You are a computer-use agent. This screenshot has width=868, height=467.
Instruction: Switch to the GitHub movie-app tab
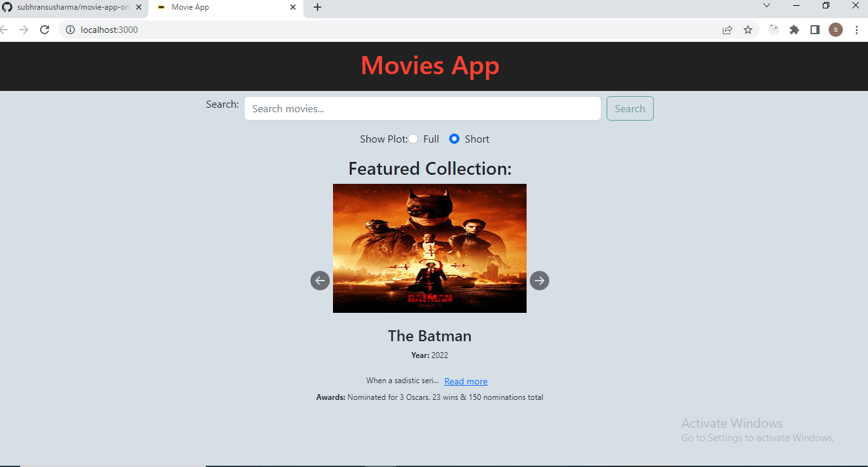71,8
